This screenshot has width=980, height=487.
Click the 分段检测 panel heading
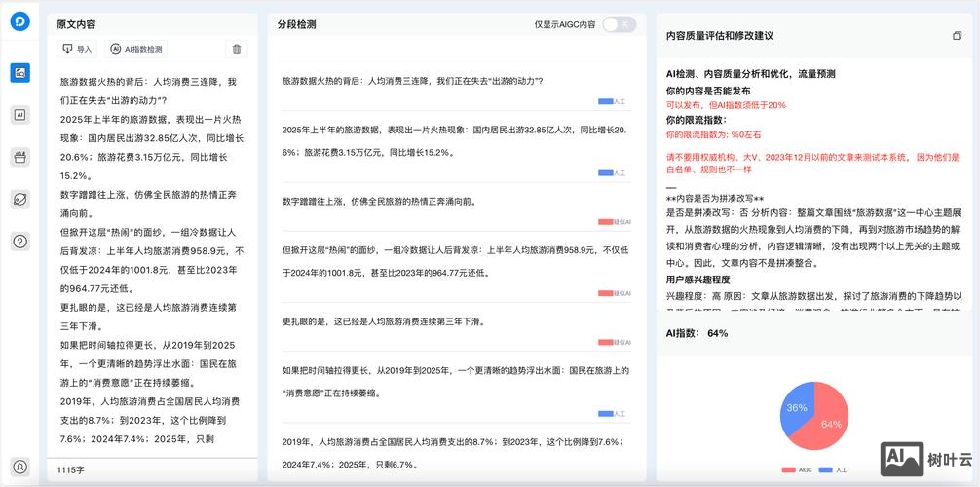tap(297, 24)
